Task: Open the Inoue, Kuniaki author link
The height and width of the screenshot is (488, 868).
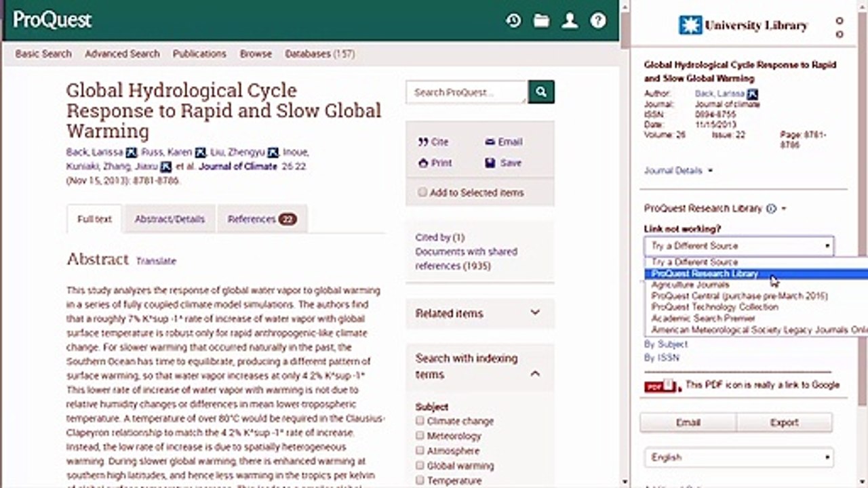Action: pyautogui.click(x=187, y=159)
